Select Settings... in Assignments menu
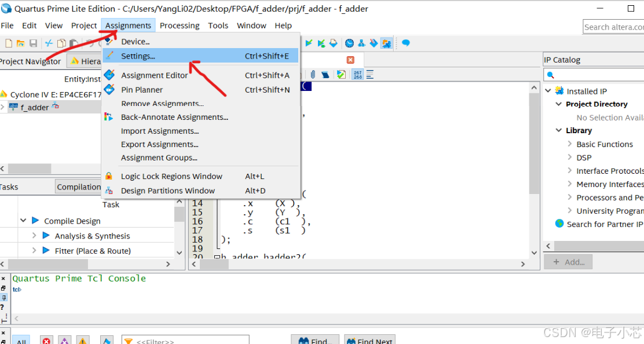Screen dimensions: 644x344 (201, 56)
